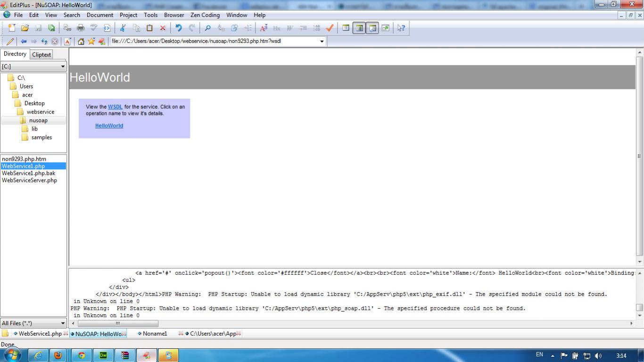The height and width of the screenshot is (362, 644).
Task: Open the URL address dropdown arrow
Action: point(322,41)
